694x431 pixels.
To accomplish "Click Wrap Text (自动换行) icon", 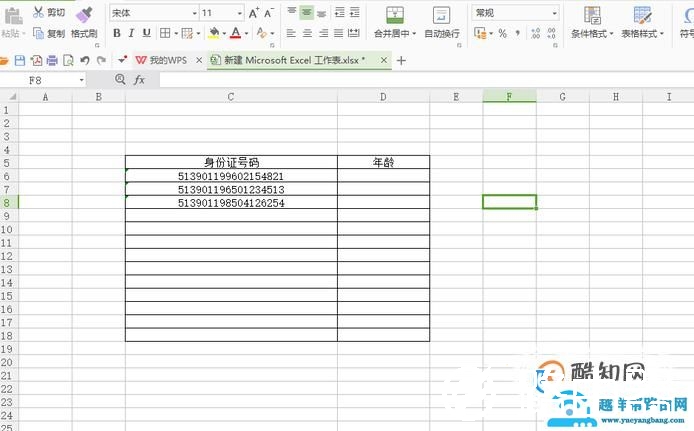I will (441, 15).
